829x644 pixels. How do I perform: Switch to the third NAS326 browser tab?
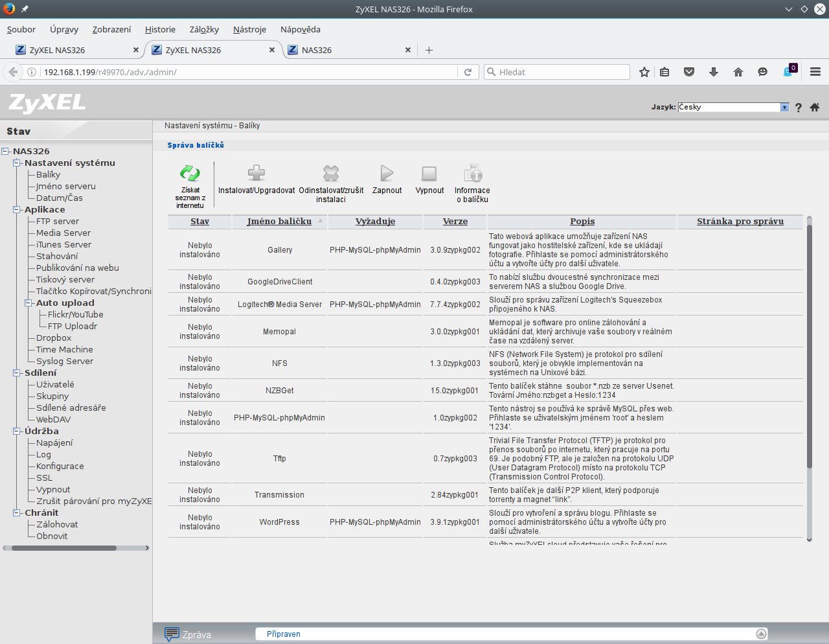tap(350, 50)
